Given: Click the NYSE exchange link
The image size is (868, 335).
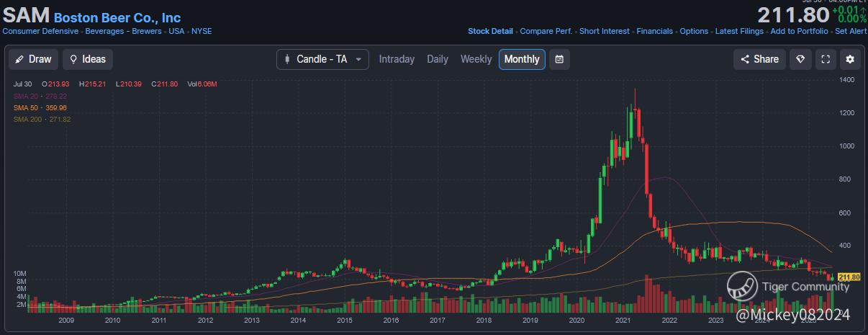Looking at the screenshot, I should point(202,31).
